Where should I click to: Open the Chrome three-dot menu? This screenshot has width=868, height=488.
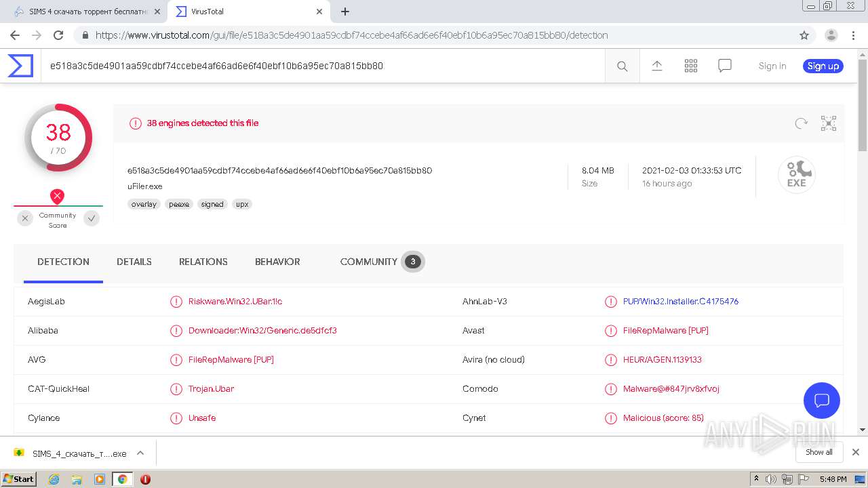pos(853,35)
